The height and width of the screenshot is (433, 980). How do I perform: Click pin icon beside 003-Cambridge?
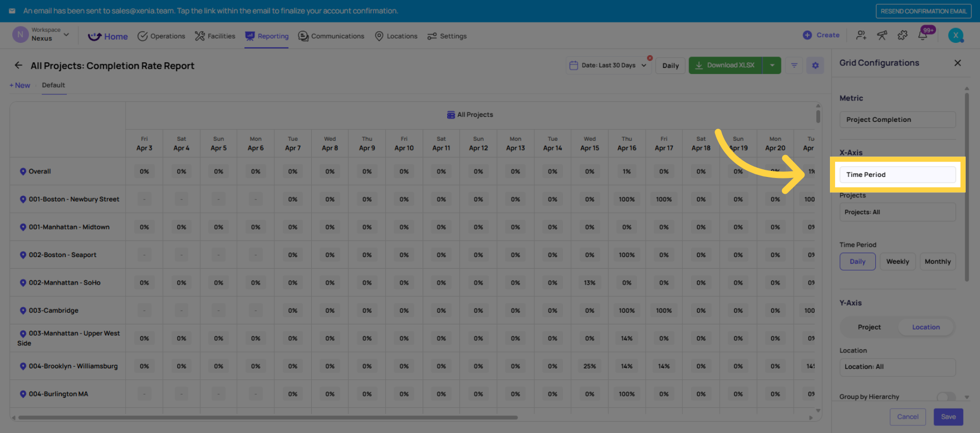click(x=23, y=311)
